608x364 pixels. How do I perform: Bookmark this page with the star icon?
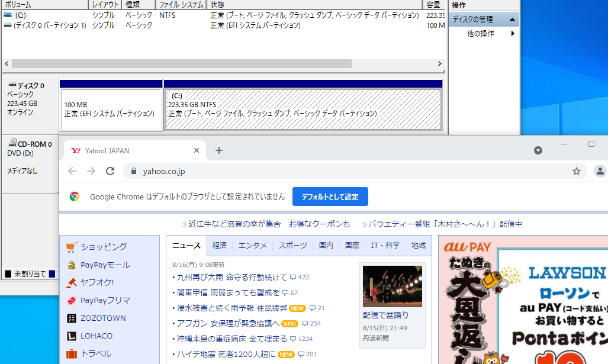click(577, 171)
